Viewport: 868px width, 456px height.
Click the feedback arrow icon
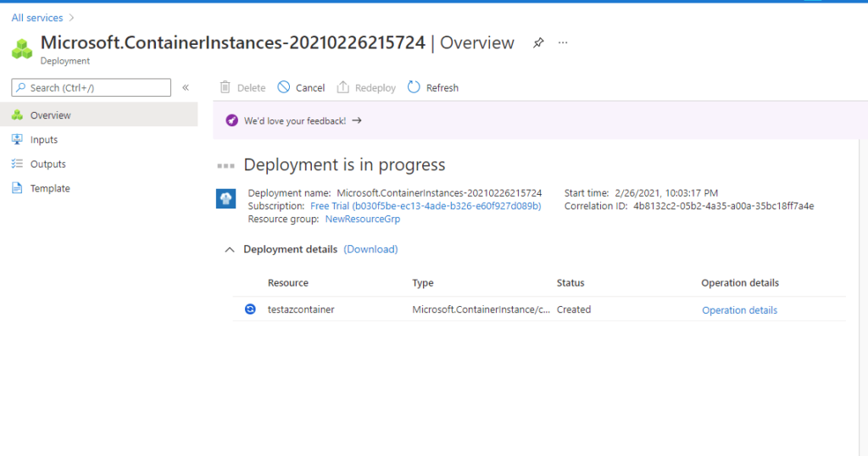(x=357, y=120)
